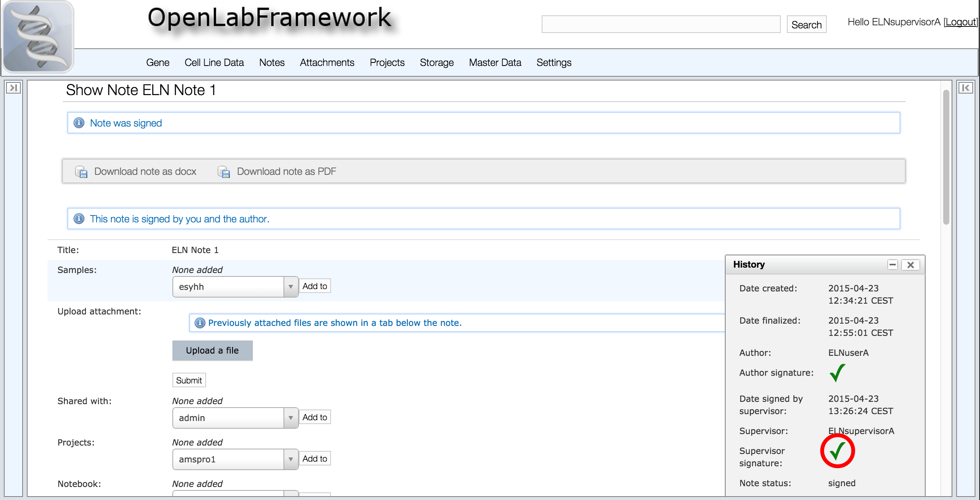Image resolution: width=980 pixels, height=500 pixels.
Task: Click the Upload a file button
Action: (x=212, y=350)
